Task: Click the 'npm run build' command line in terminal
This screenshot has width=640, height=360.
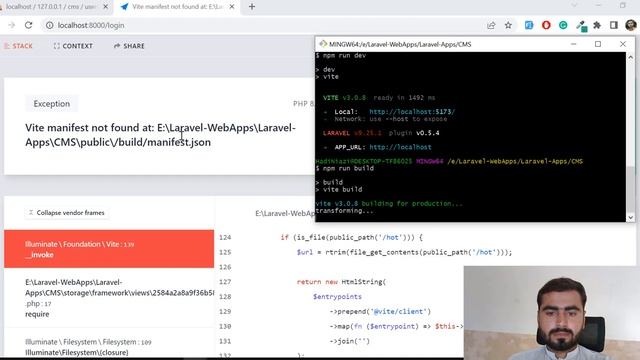Action: point(345,168)
